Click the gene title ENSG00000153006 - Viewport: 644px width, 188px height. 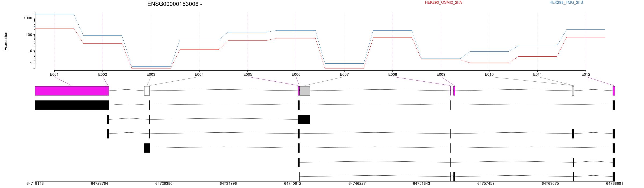pos(175,4)
